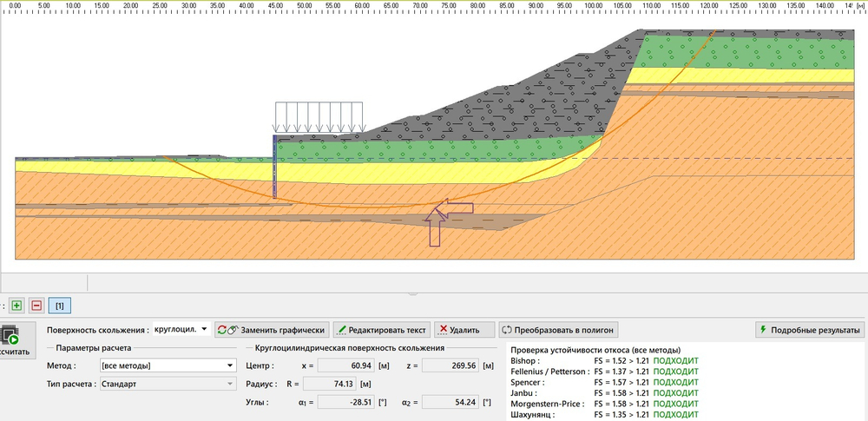Select the surcharge load arrows on the slope

(x=319, y=116)
